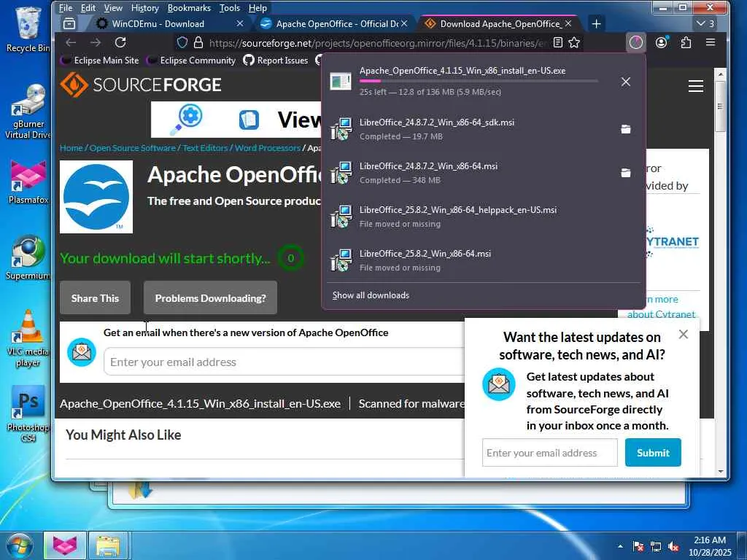Open the Tools menu
Screen dimensions: 747x560
point(230,7)
